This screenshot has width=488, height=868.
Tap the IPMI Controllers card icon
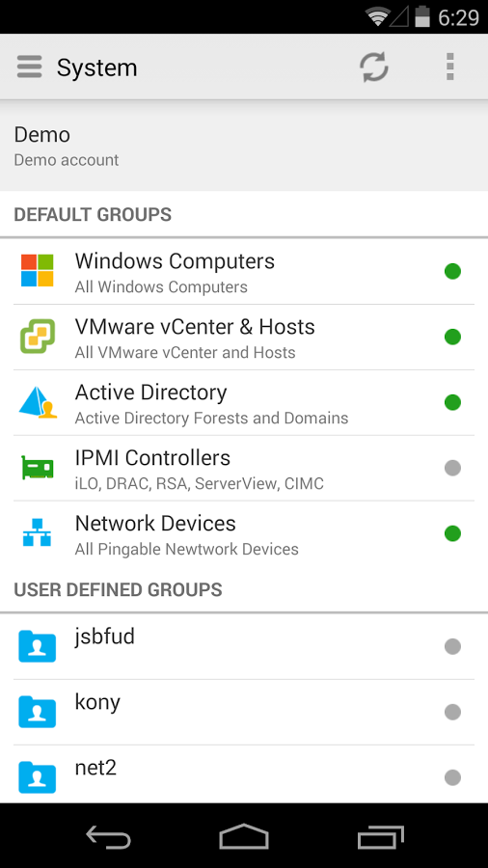coord(37,468)
